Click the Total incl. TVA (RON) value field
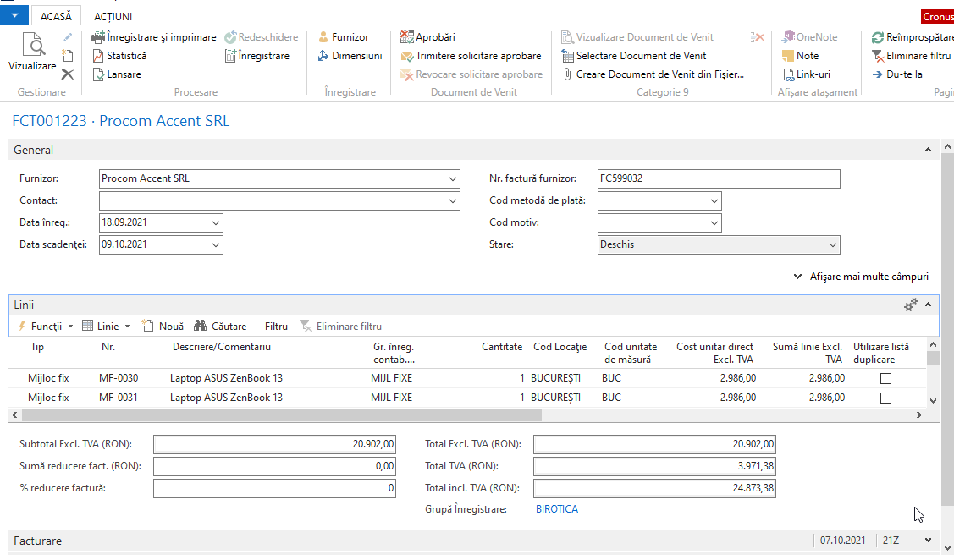The image size is (954, 560). click(x=654, y=488)
